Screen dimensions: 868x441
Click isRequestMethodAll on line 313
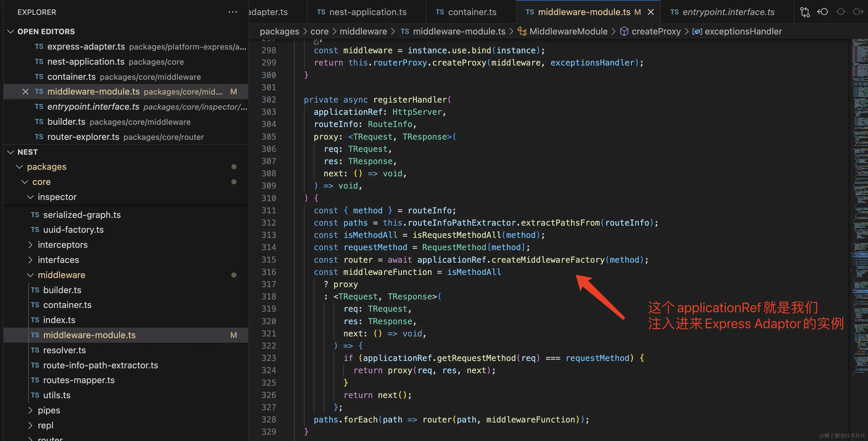point(457,235)
